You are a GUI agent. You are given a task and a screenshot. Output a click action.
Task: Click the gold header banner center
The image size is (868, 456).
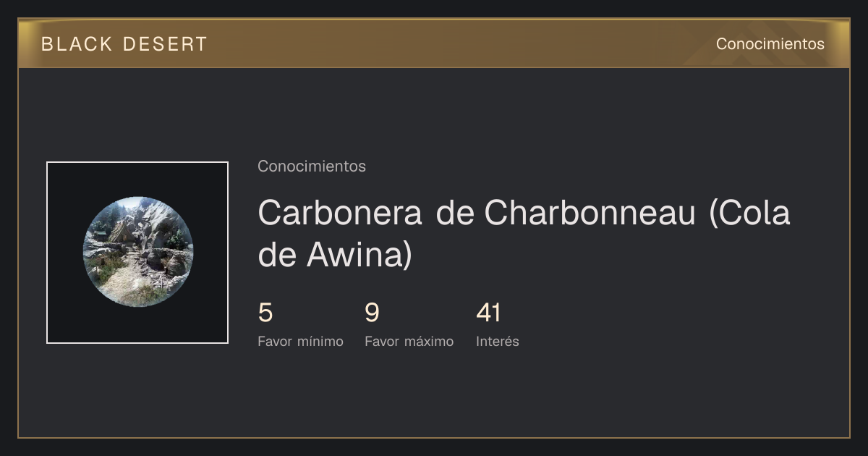coord(434,43)
